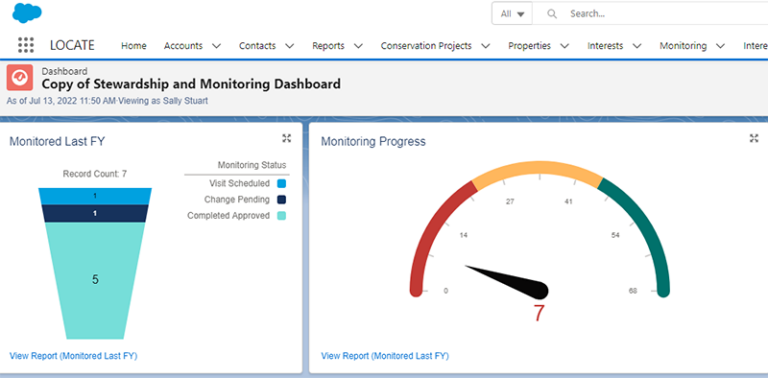Expand the Interests tab dropdown chevron
The image size is (768, 378).
click(x=637, y=46)
